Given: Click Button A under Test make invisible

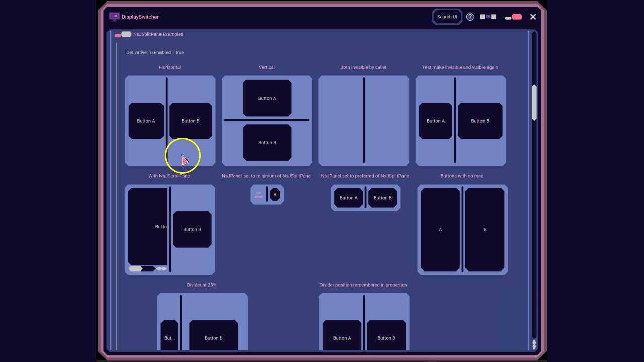Looking at the screenshot, I should point(436,121).
